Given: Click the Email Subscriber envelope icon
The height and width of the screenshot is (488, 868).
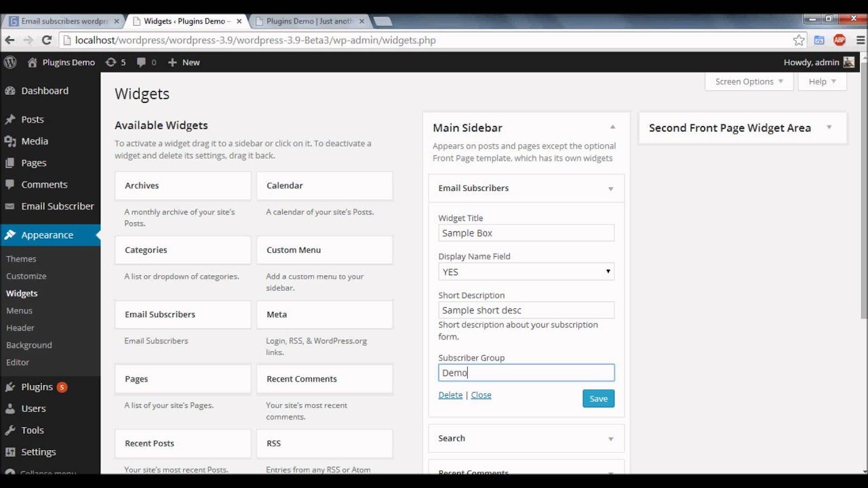Looking at the screenshot, I should [10, 206].
